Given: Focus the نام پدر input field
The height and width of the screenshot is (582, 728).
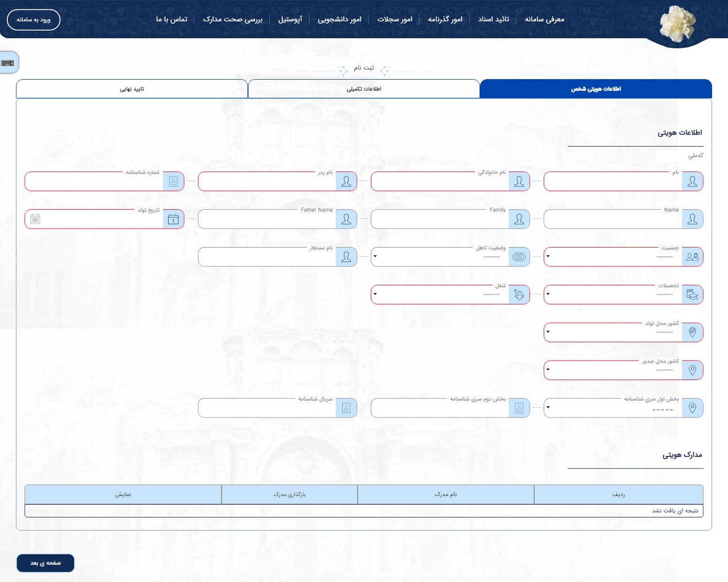Looking at the screenshot, I should click(267, 182).
